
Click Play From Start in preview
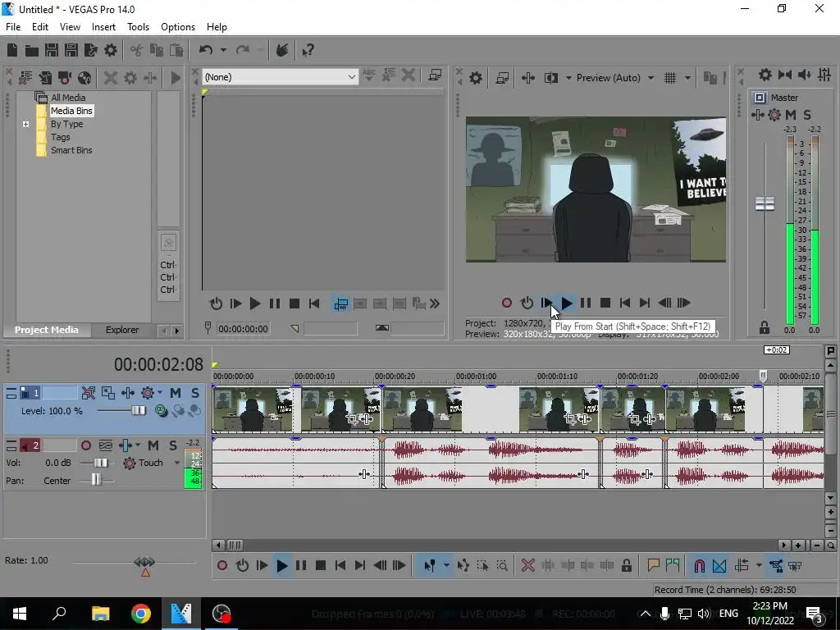pos(546,304)
